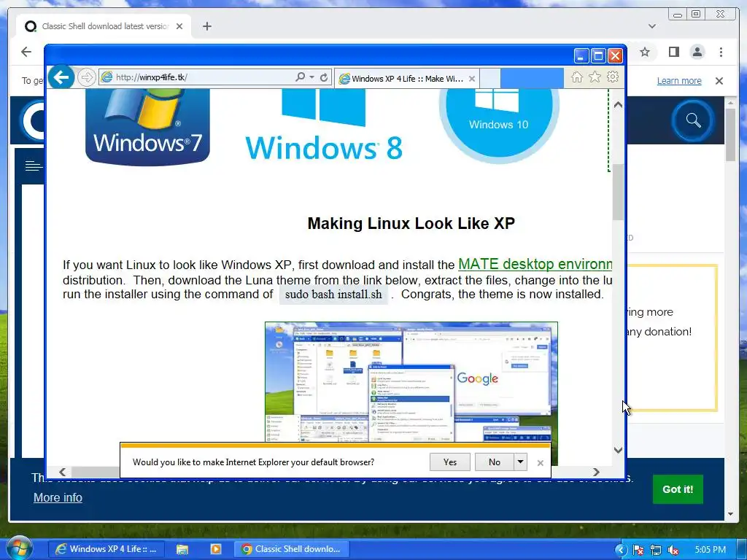Open the hamburger menu on the website

34,166
